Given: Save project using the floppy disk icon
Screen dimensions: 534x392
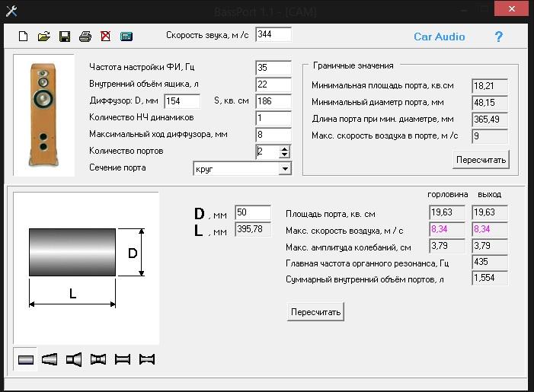Looking at the screenshot, I should click(x=65, y=37).
